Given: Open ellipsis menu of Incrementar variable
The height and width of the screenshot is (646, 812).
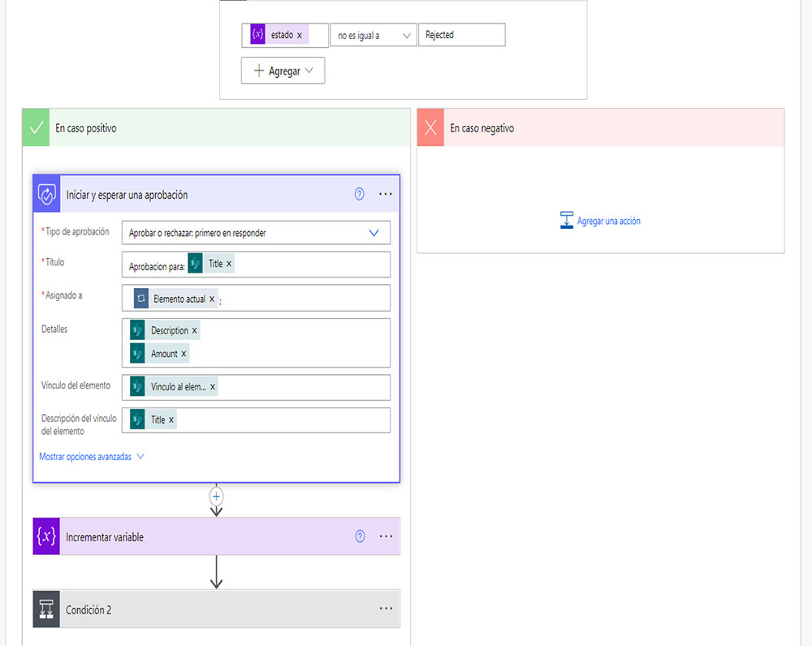Looking at the screenshot, I should point(386,536).
